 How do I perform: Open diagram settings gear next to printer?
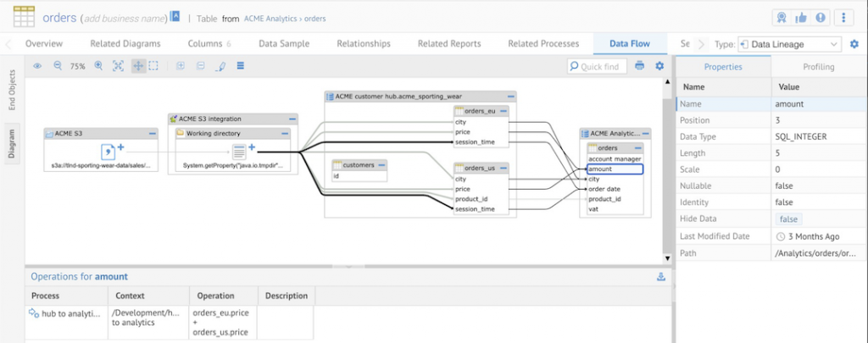[659, 66]
